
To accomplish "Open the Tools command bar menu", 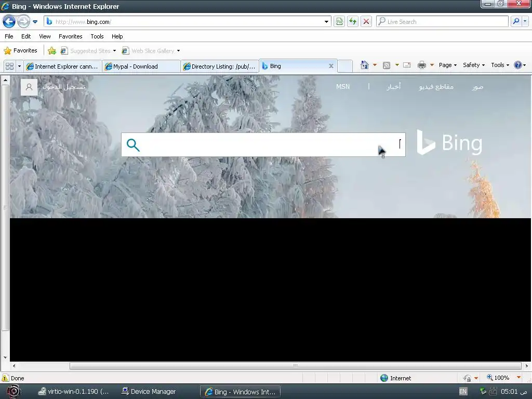I will 500,65.
